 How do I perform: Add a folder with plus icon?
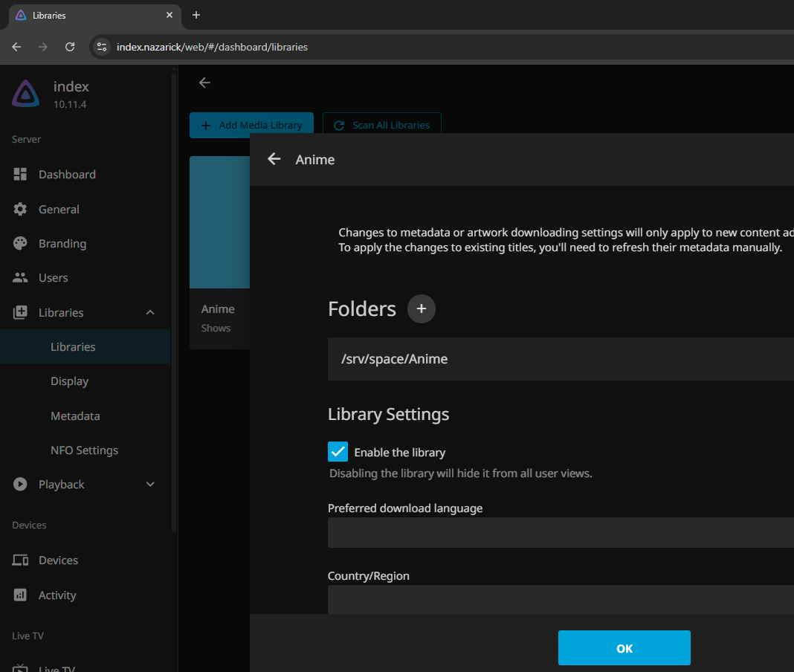[x=421, y=308]
